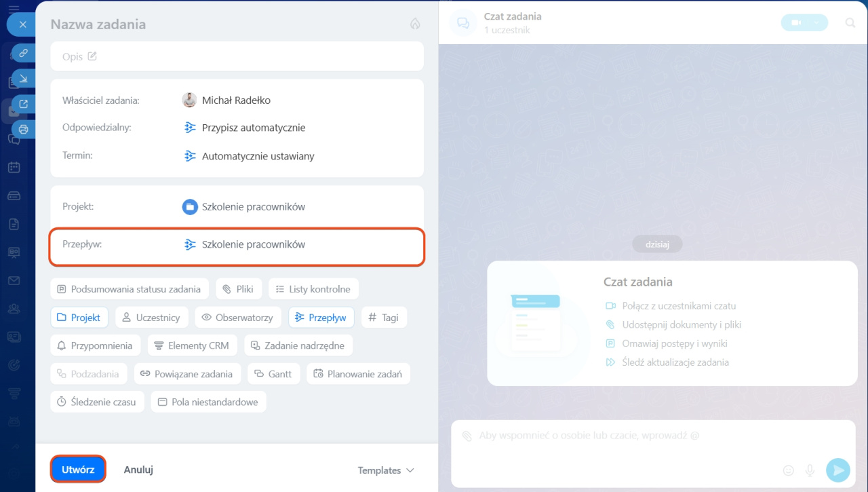Screen dimensions: 868x492
Task: Click the Utwórz button
Action: [78, 469]
